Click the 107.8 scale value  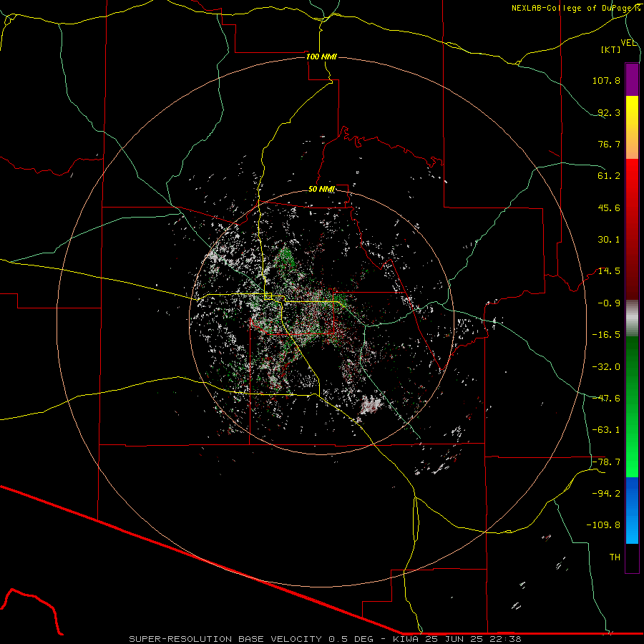click(x=606, y=80)
